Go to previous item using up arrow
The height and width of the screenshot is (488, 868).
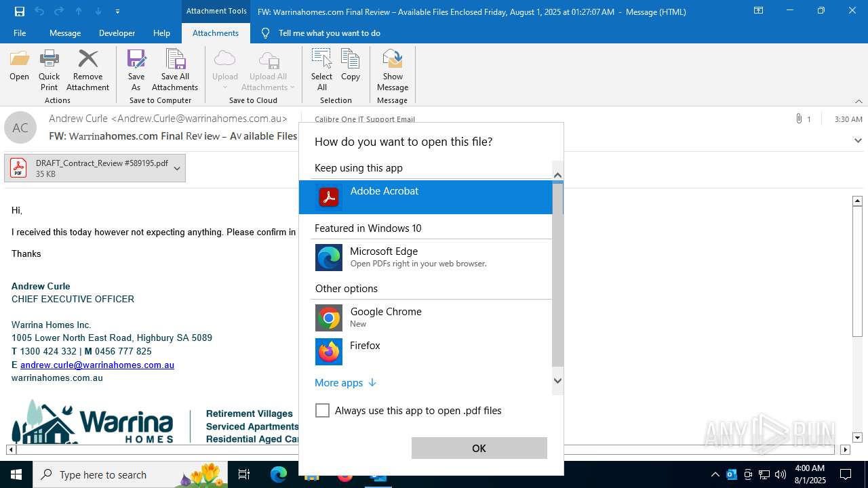pos(79,12)
